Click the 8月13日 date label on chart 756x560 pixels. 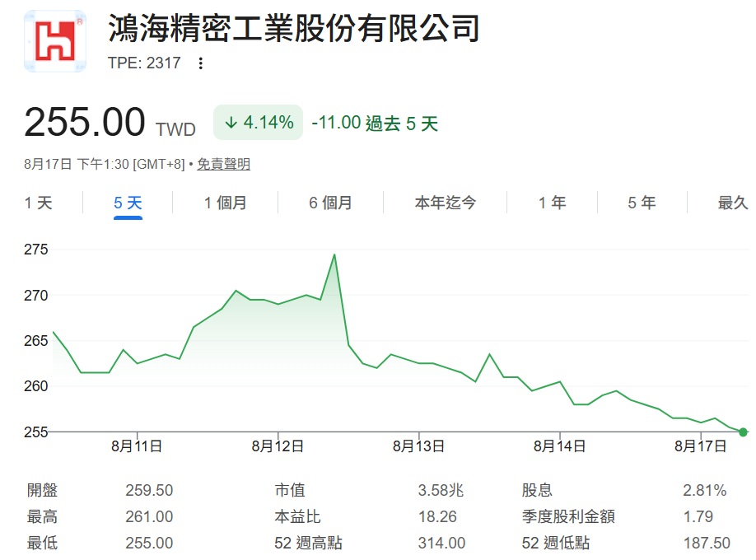point(418,446)
